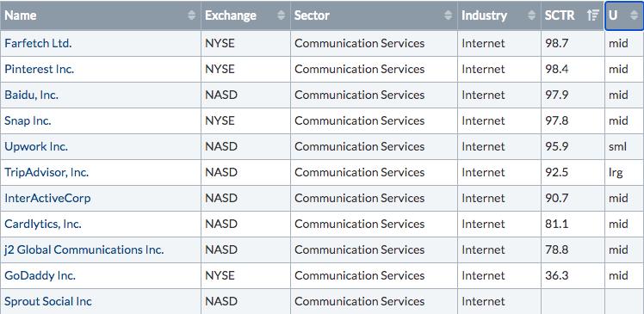
Task: Click the sort arrows in Exchange column
Action: point(282,15)
